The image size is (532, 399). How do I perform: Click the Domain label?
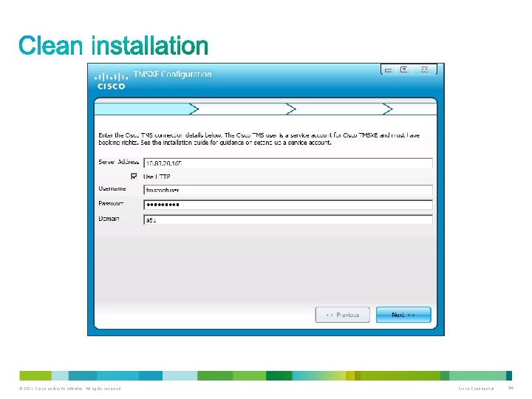coord(109,219)
